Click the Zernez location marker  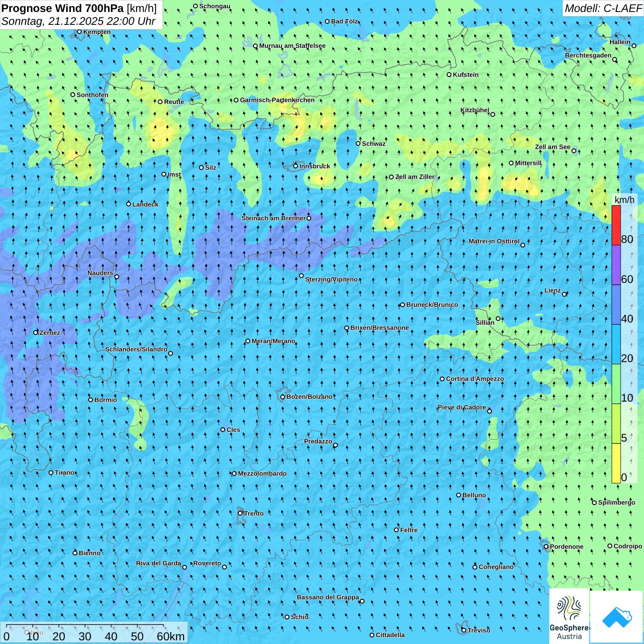point(35,333)
